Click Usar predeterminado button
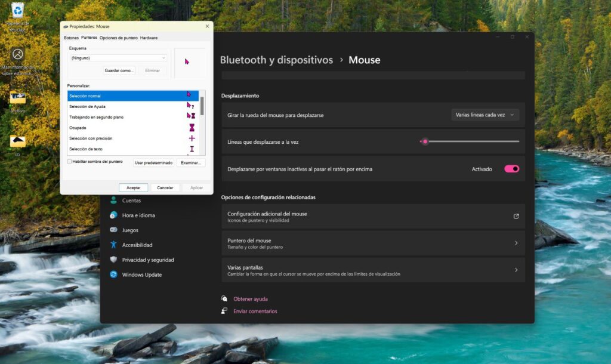The image size is (611, 364). 153,162
